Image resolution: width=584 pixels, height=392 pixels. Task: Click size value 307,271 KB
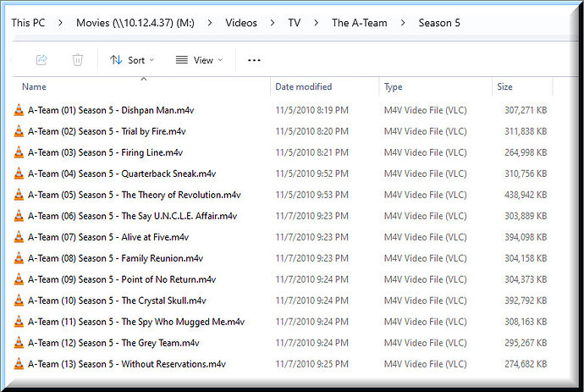coord(526,110)
